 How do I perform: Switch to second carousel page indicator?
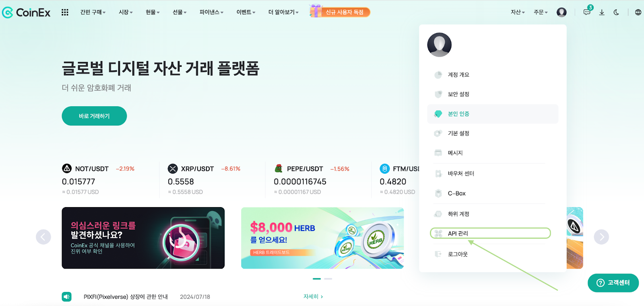pyautogui.click(x=328, y=279)
